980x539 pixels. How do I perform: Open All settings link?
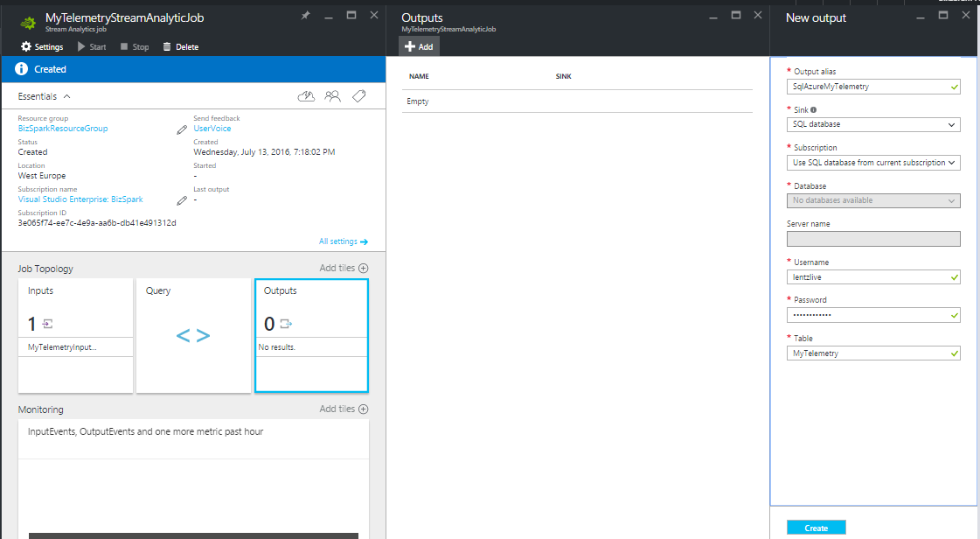(x=343, y=241)
